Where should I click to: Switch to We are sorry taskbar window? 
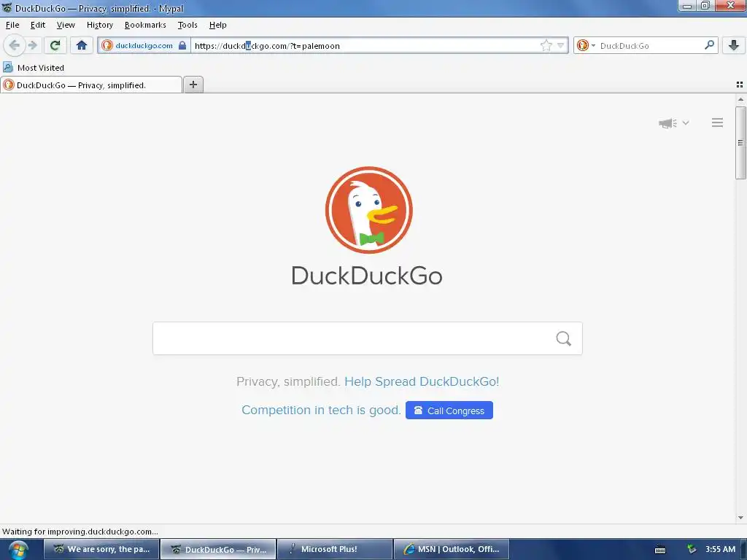click(x=101, y=549)
